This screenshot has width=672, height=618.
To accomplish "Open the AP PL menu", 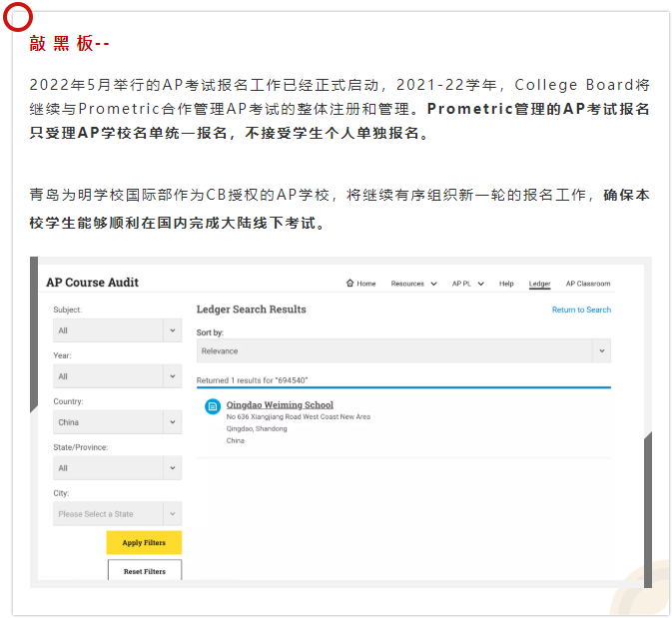I will (468, 284).
